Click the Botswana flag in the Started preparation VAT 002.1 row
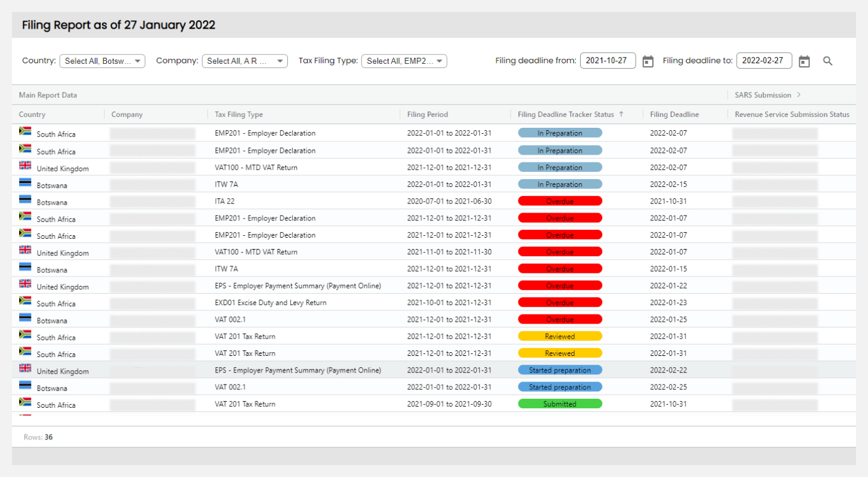Image resolution: width=868 pixels, height=477 pixels. tap(25, 384)
